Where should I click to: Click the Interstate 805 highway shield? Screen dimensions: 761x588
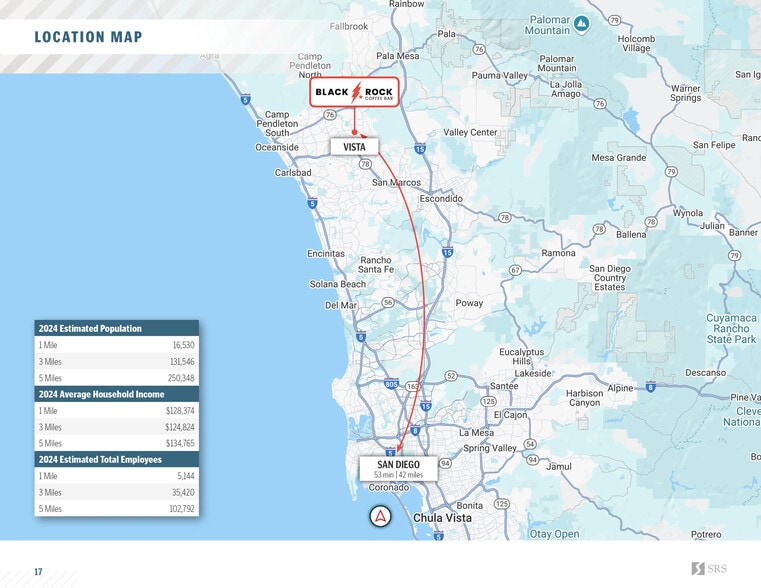[x=391, y=384]
